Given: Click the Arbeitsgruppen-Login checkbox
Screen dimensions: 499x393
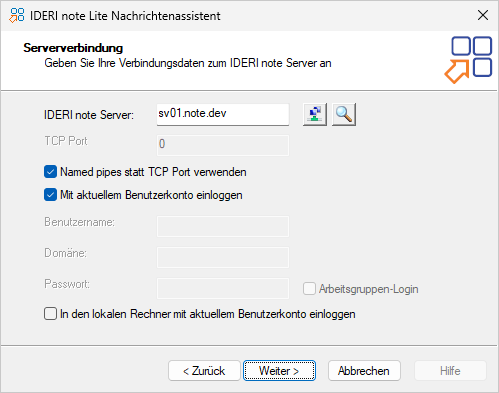Looking at the screenshot, I should [309, 289].
